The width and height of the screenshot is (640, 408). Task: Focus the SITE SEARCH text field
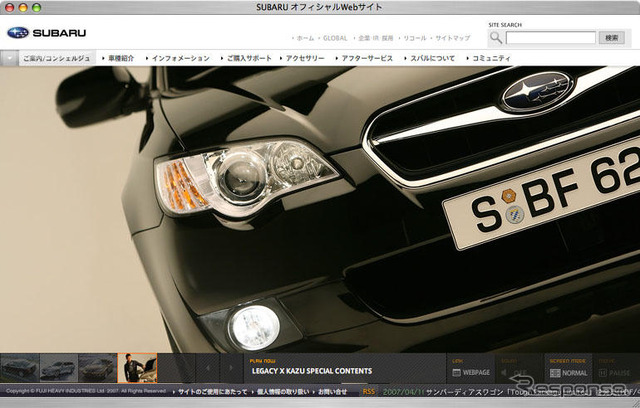point(551,38)
